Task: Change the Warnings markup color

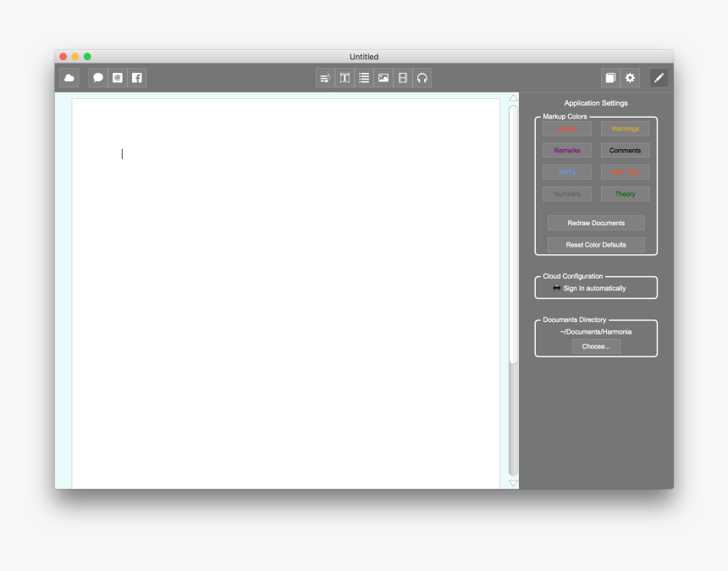Action: [x=625, y=129]
